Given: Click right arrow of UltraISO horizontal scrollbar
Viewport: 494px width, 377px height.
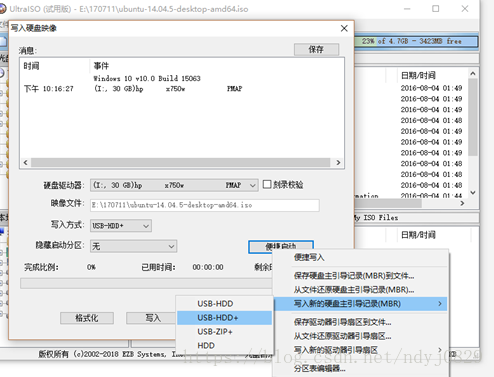Looking at the screenshot, I should coord(462,203).
